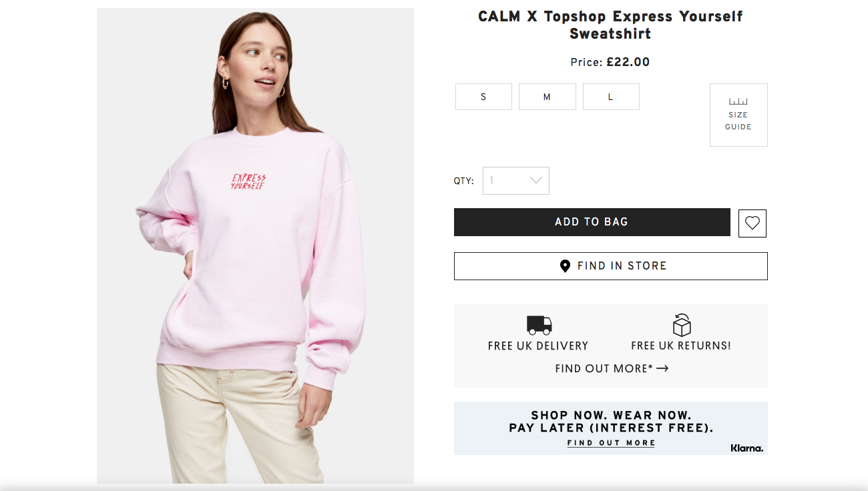Add the sweatshirt to bag
This screenshot has width=868, height=491.
pyautogui.click(x=592, y=222)
